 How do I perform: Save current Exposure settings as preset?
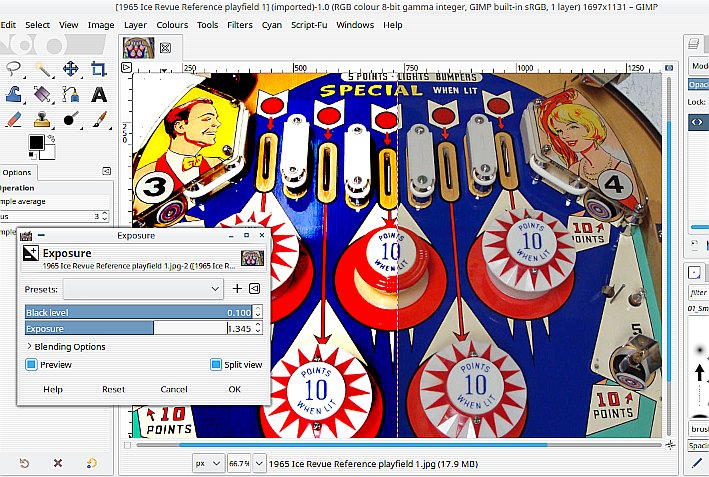point(237,288)
